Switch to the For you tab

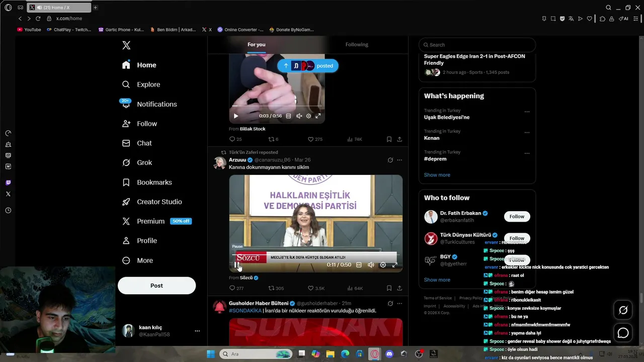[256, 45]
